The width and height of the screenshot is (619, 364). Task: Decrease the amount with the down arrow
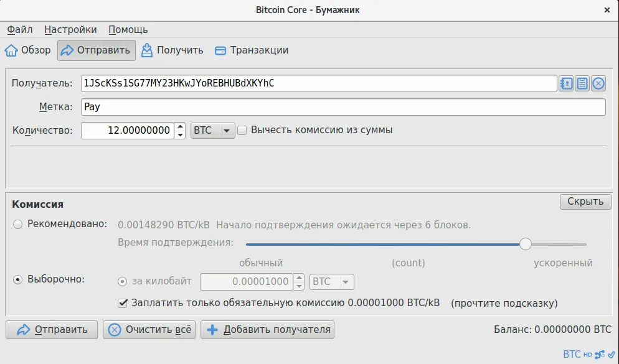[180, 135]
